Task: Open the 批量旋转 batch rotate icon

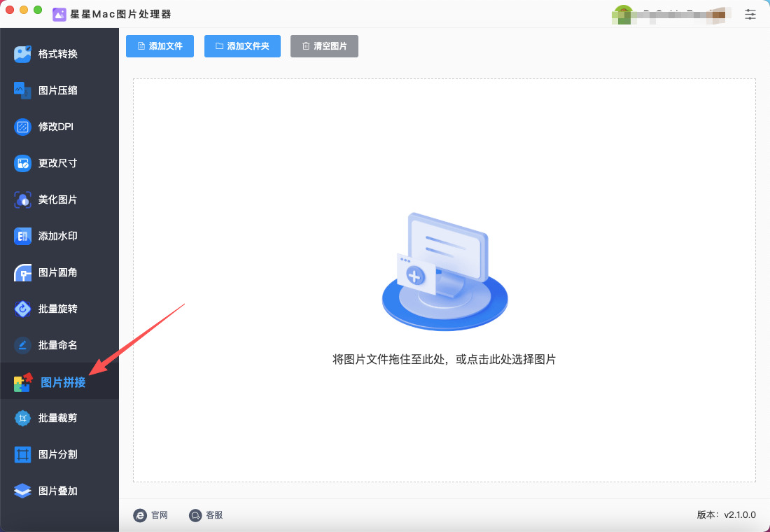Action: [22, 309]
